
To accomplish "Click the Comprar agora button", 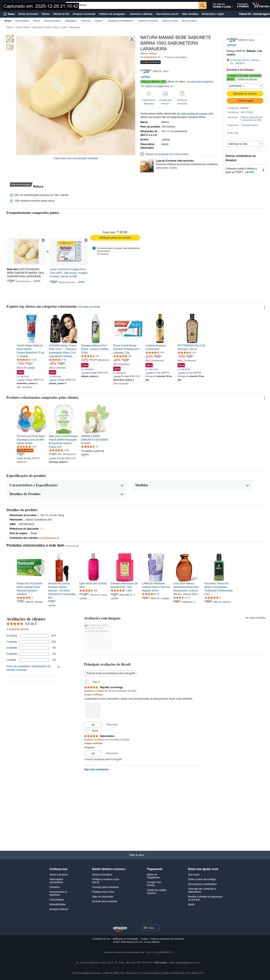I will pos(245,101).
